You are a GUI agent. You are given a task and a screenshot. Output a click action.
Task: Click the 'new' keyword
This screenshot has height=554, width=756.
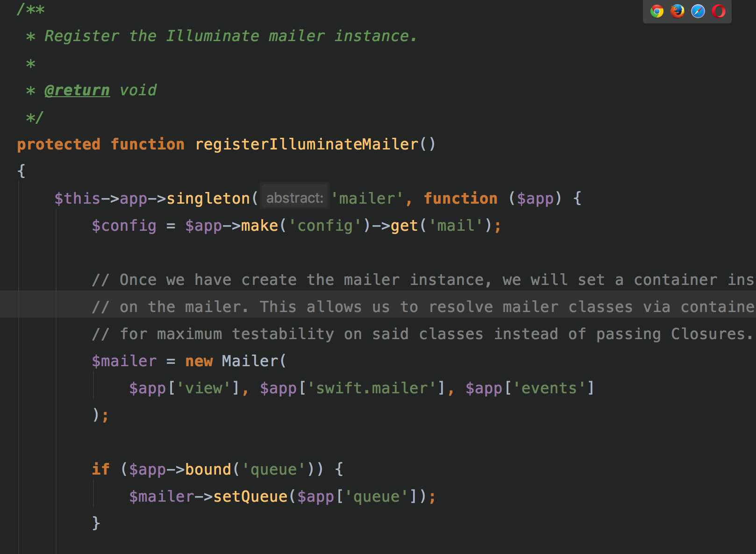(199, 361)
